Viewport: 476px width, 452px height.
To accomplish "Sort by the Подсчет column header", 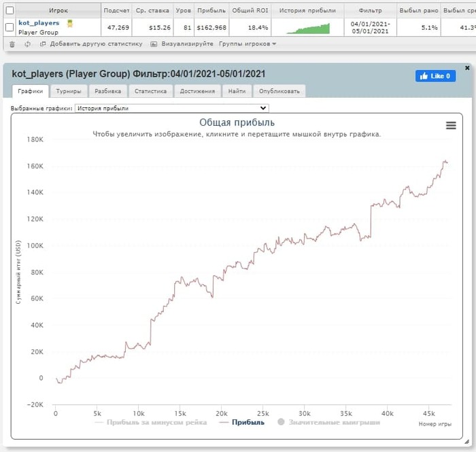I will point(116,11).
